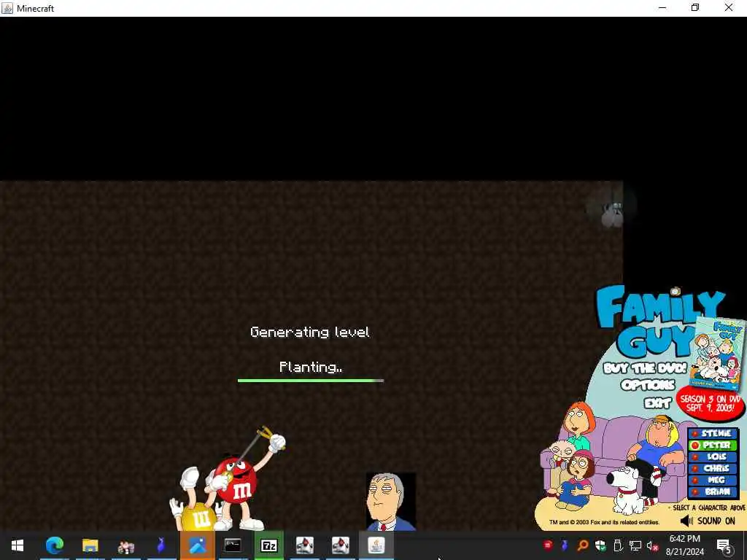
Task: Minimize the Minecraft window
Action: [x=662, y=7]
